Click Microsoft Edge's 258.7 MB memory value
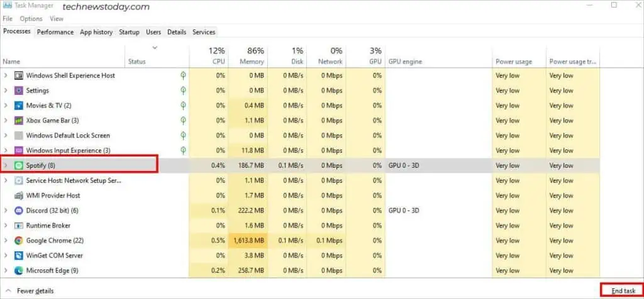The height and width of the screenshot is (299, 644). point(251,271)
